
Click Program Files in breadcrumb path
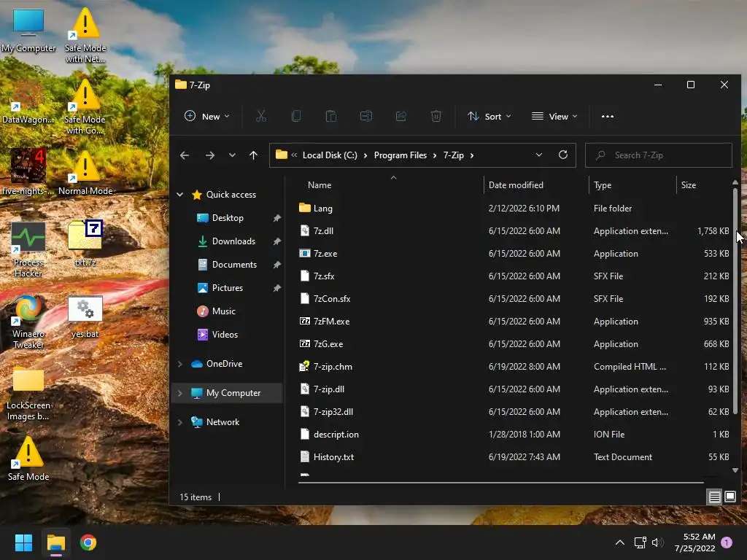coord(400,155)
